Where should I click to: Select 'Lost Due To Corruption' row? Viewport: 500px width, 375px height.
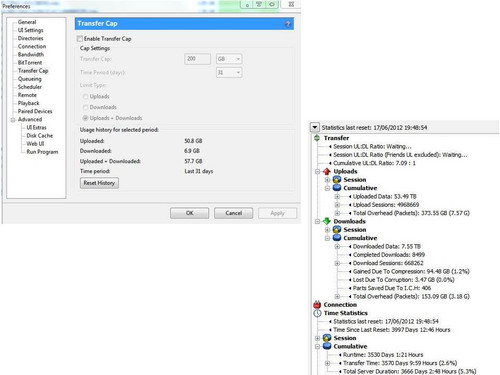click(x=403, y=280)
